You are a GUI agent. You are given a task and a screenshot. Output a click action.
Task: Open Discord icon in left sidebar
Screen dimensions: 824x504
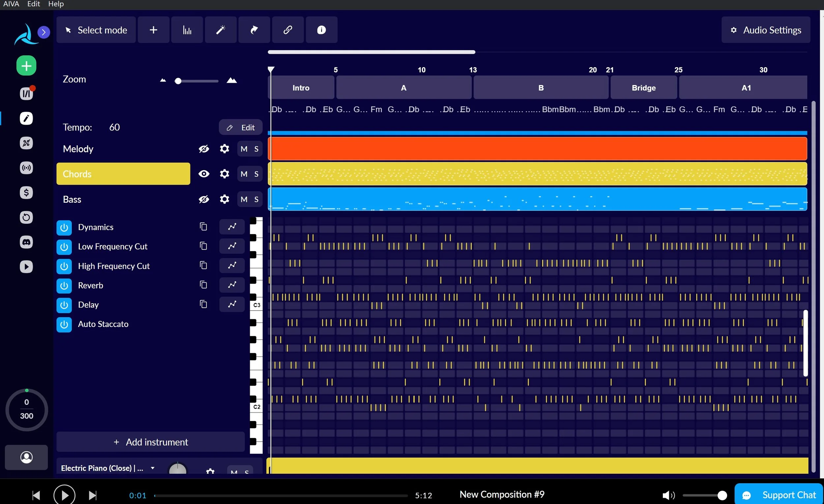point(26,242)
